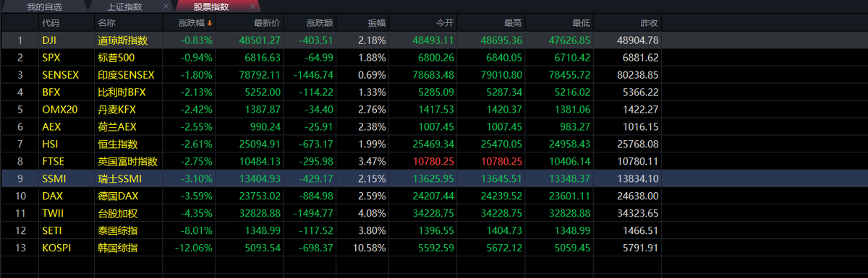The height and width of the screenshot is (278, 868).
Task: Select the DJI code cell
Action: pos(49,40)
